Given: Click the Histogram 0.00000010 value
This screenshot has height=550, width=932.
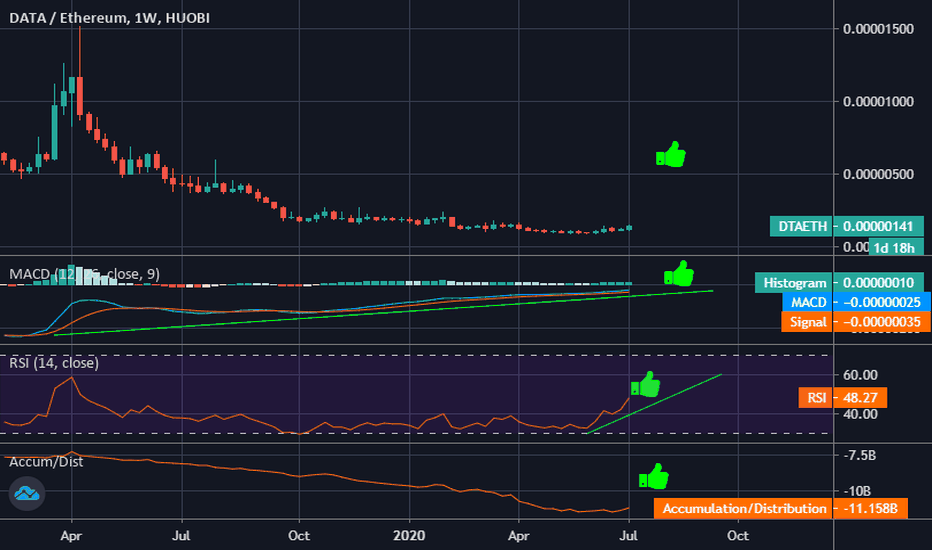Looking at the screenshot, I should coord(878,282).
